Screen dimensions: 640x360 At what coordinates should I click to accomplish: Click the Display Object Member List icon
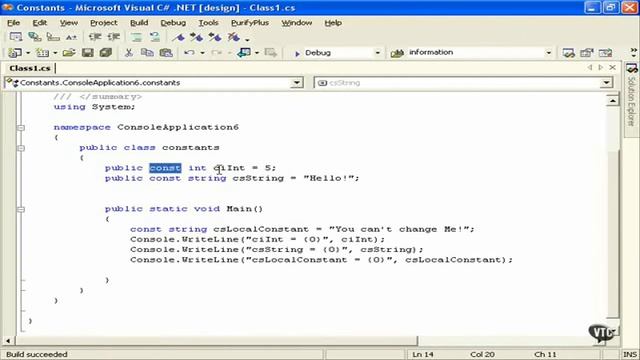pos(16,37)
